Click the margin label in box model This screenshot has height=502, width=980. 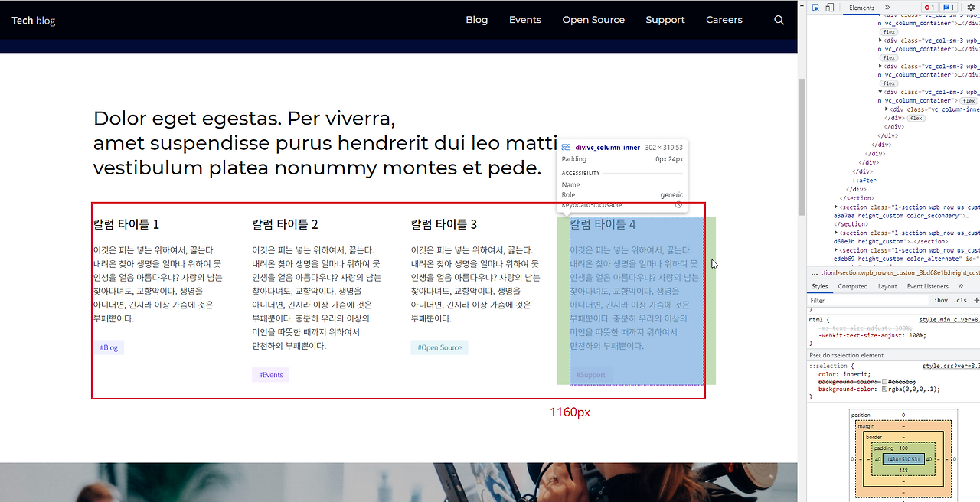866,425
